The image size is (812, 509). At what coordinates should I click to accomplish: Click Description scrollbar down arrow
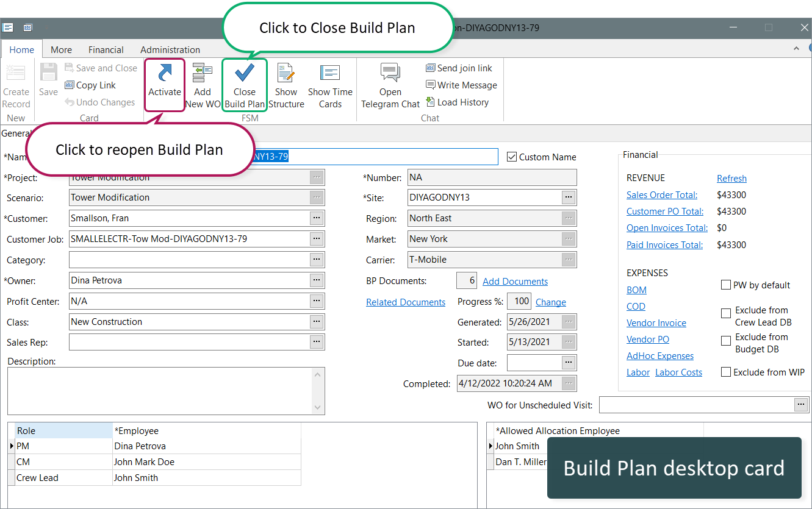[x=317, y=407]
